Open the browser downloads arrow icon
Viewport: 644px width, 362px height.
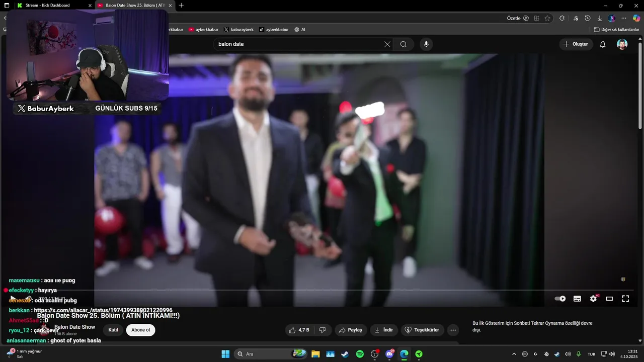600,18
